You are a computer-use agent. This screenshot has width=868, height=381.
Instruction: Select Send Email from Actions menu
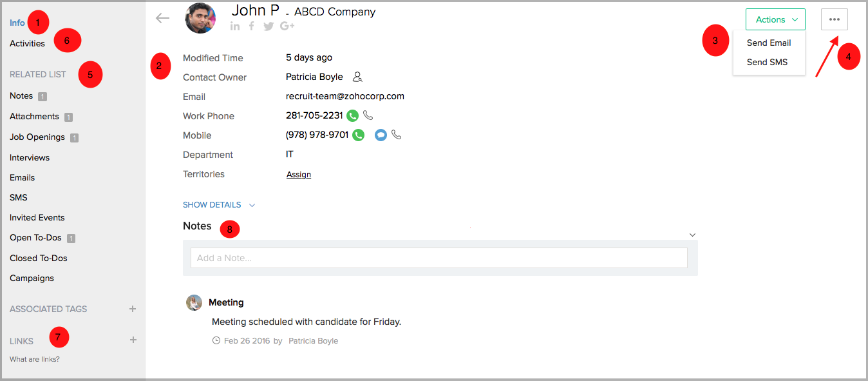click(x=769, y=43)
